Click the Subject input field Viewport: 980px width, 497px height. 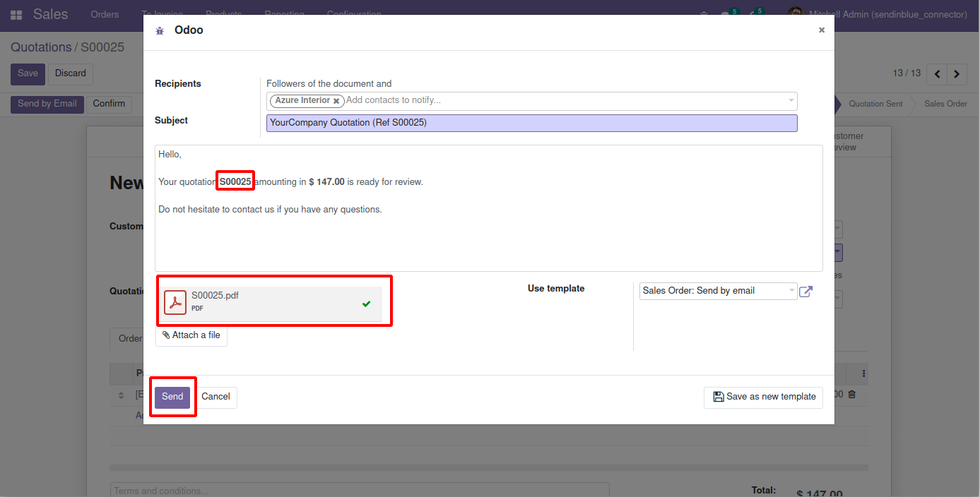(x=532, y=123)
